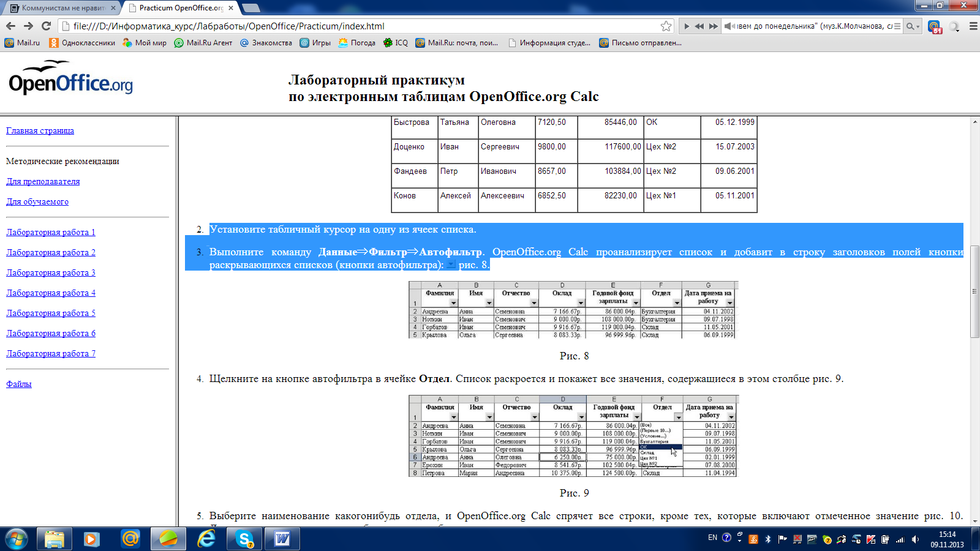This screenshot has width=980, height=551.
Task: Open the Игры bookmark
Action: (x=315, y=43)
